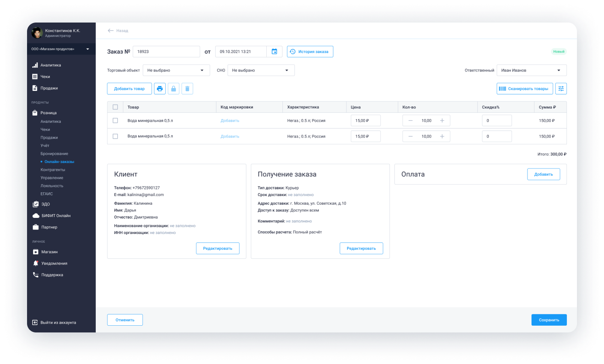Click the БИФИТ Онлайн cloud icon

tap(36, 216)
